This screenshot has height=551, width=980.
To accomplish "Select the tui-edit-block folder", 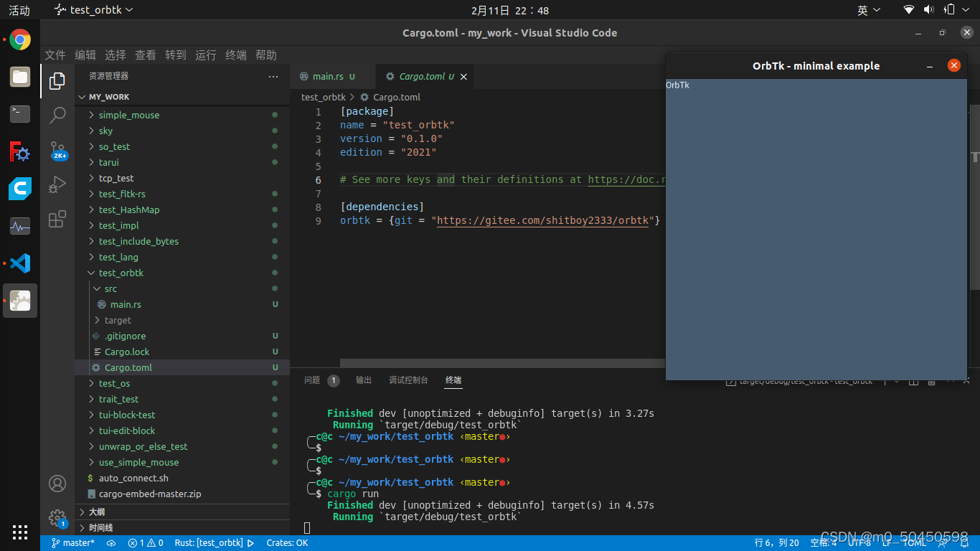I will point(127,431).
